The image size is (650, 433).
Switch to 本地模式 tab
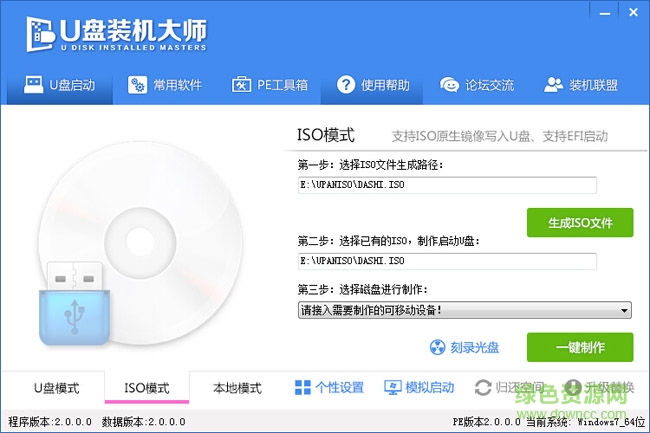point(237,388)
